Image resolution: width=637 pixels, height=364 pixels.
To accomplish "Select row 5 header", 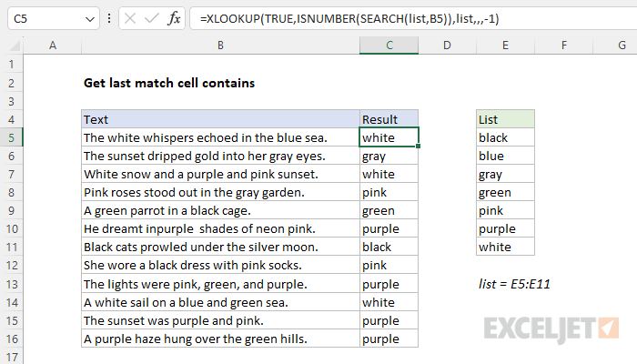I will (11, 137).
